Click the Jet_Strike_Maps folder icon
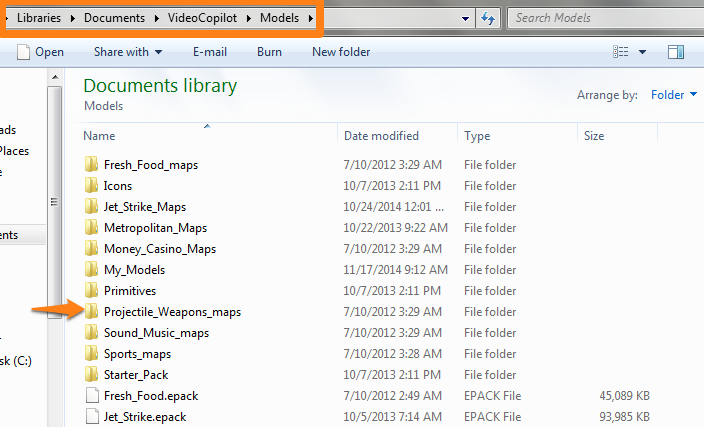Viewport: 704px width, 427px height. click(91, 207)
